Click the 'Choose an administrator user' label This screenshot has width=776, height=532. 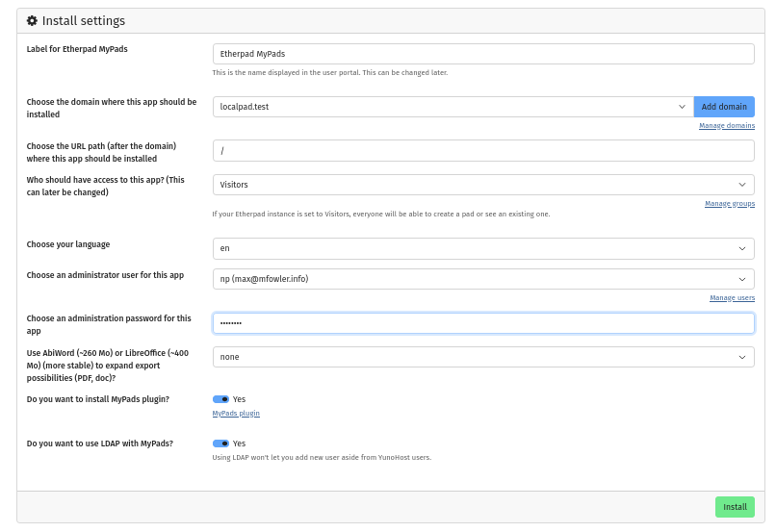coord(105,275)
